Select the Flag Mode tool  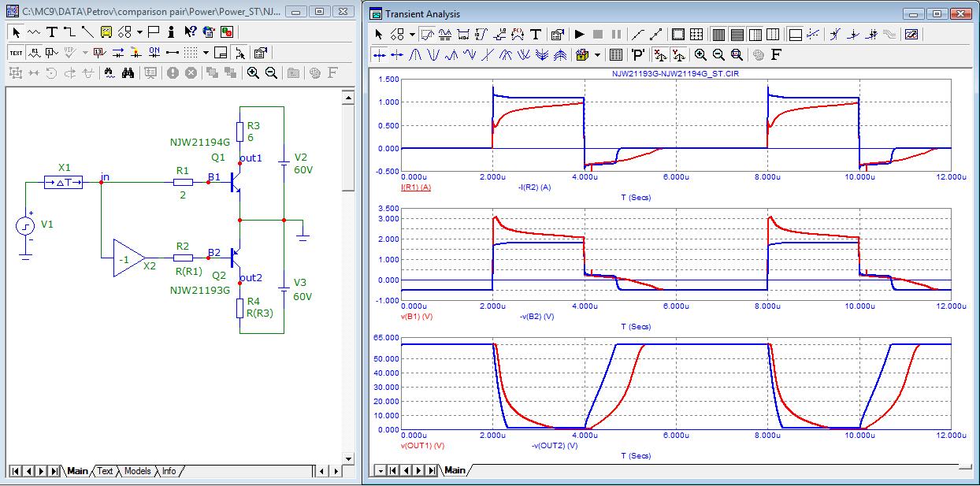(x=154, y=32)
